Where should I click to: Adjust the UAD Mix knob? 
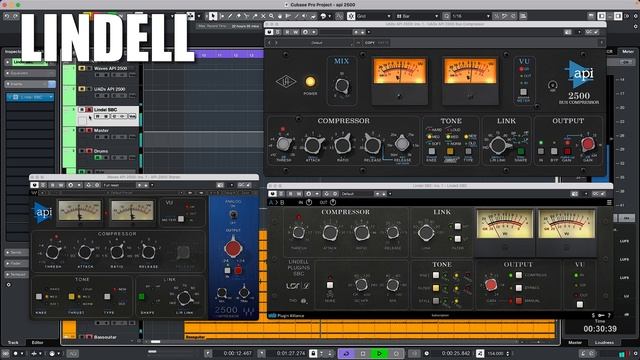[x=342, y=86]
